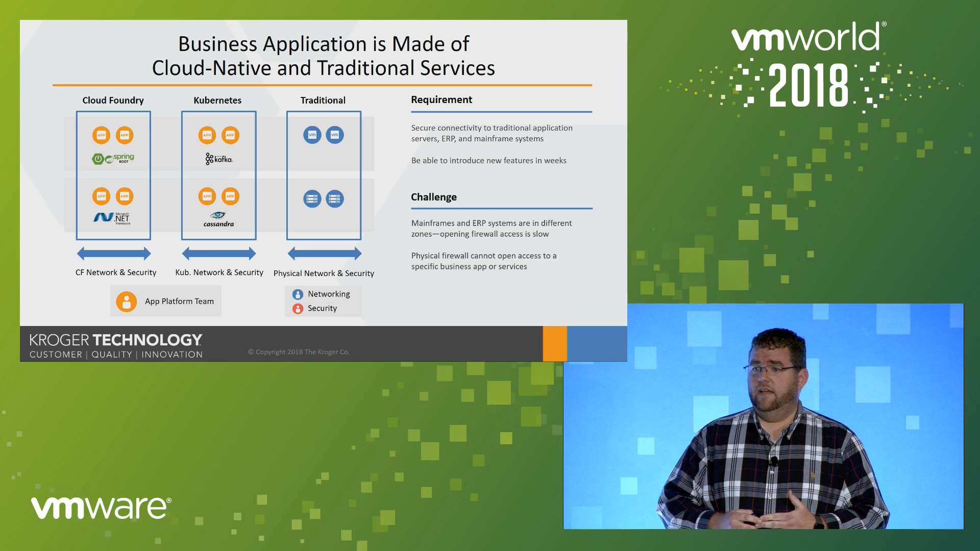Click the Cassandra eye logo
Screen dimensions: 980x551
click(218, 219)
